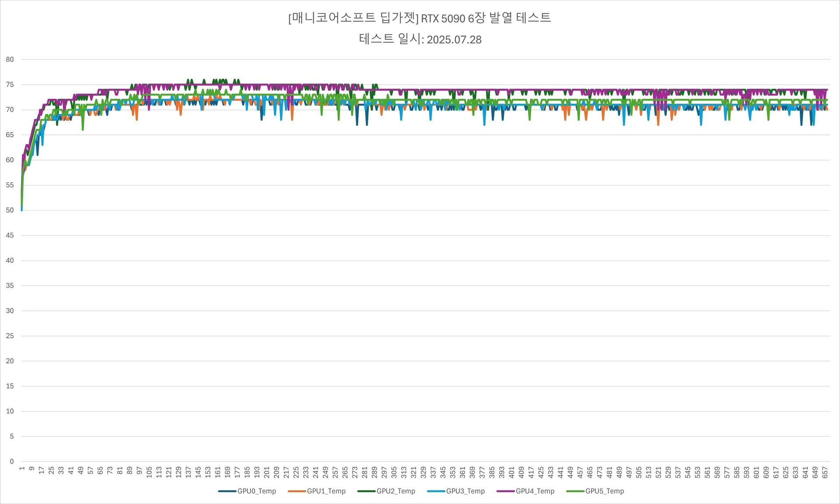This screenshot has width=840, height=504.
Task: Select the GPU5_Temp legend entry
Action: [604, 491]
